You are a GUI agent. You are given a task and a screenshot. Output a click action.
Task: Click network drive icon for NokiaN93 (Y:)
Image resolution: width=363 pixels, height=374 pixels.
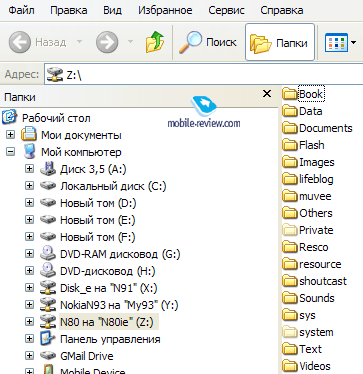[x=48, y=305]
